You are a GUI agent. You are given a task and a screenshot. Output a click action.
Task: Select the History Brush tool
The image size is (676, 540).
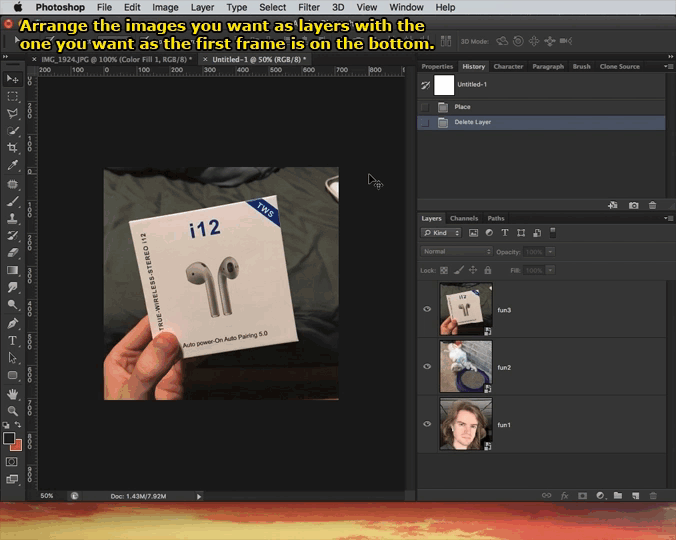tap(12, 235)
